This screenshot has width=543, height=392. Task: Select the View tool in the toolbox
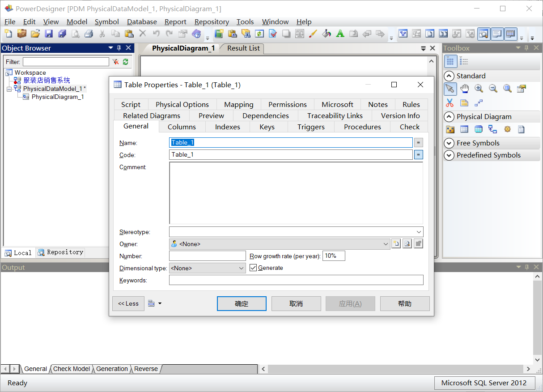click(x=479, y=129)
